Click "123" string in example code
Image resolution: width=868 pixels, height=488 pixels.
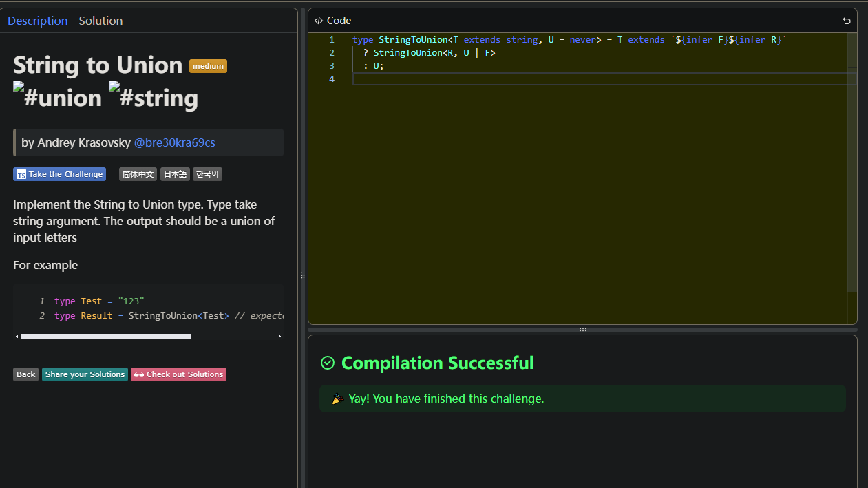pyautogui.click(x=131, y=301)
